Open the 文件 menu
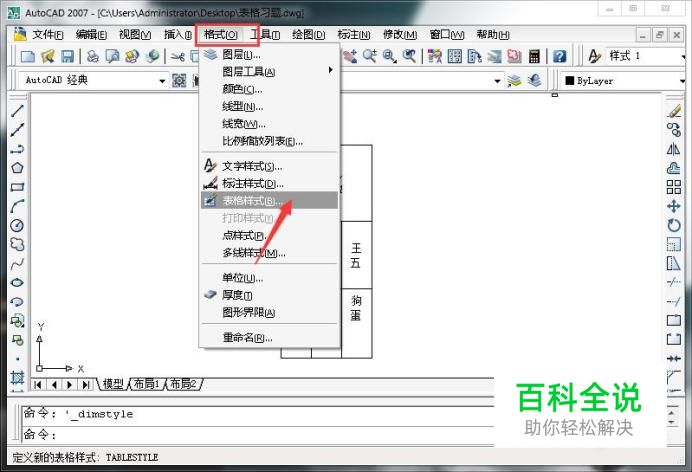This screenshot has height=472, width=692. (48, 34)
